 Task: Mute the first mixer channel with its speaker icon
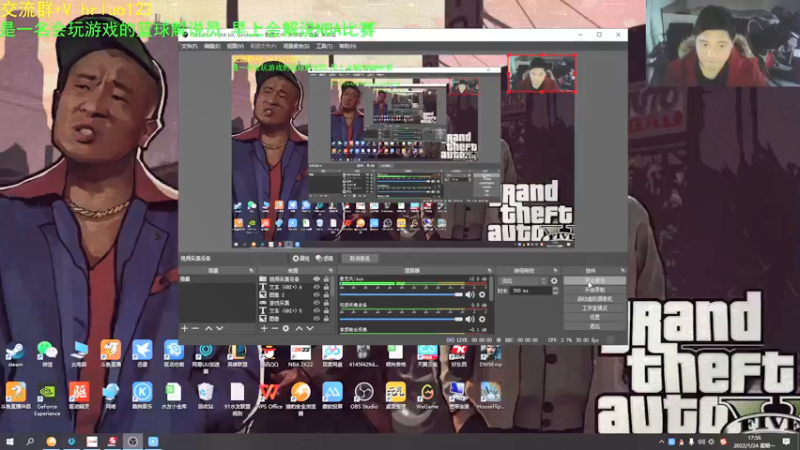click(470, 294)
